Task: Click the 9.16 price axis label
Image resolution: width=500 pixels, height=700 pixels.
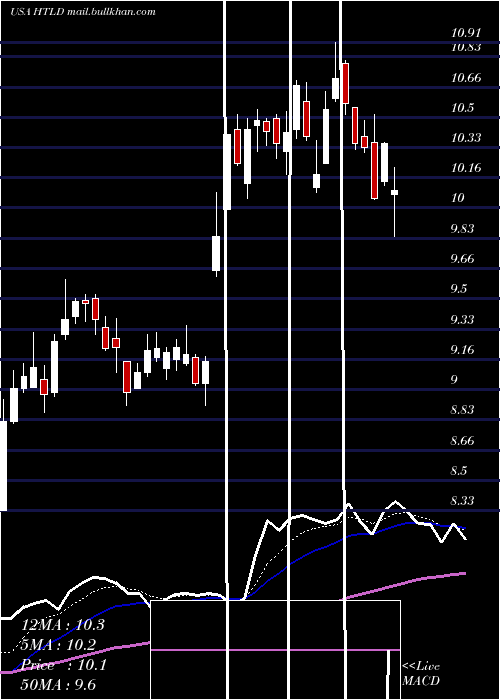Action: [462, 350]
